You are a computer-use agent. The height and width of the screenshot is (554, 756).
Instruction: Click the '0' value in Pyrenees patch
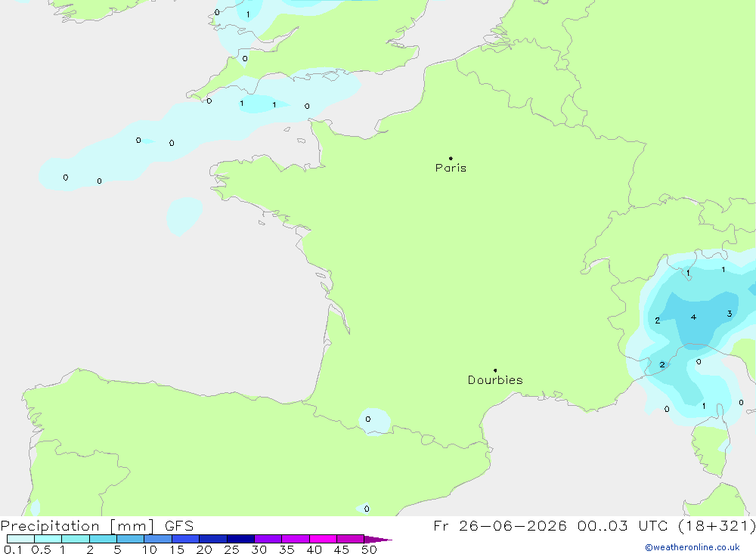368,419
